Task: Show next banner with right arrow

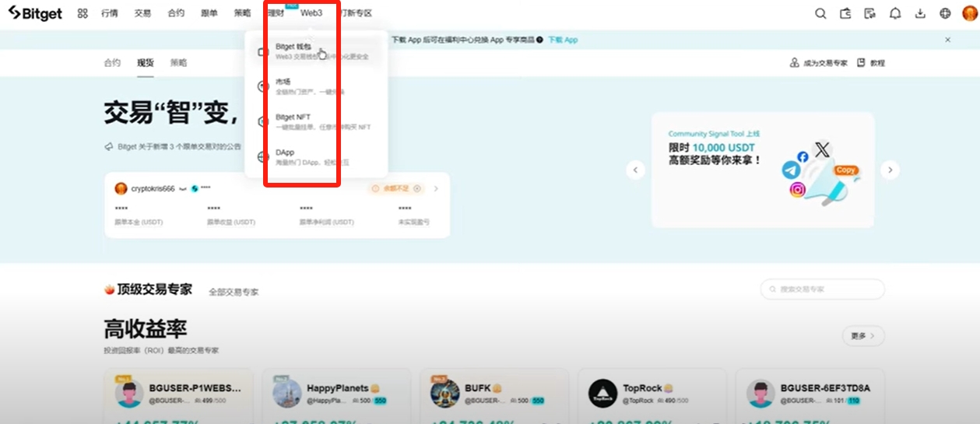Action: [x=890, y=170]
